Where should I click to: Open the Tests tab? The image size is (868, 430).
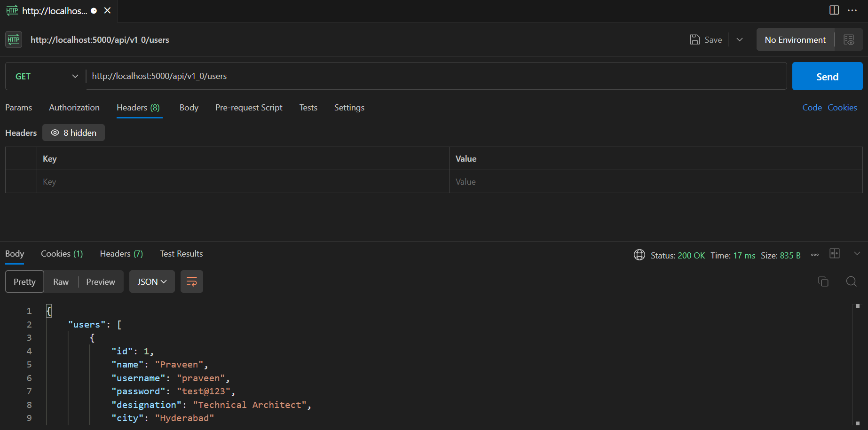pyautogui.click(x=308, y=108)
